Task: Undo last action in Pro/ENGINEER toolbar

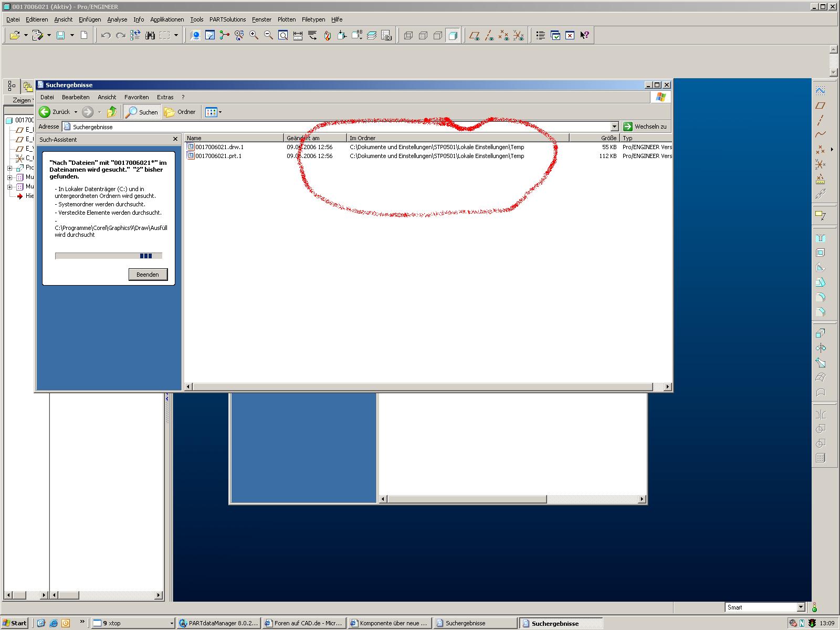Action: click(x=106, y=35)
